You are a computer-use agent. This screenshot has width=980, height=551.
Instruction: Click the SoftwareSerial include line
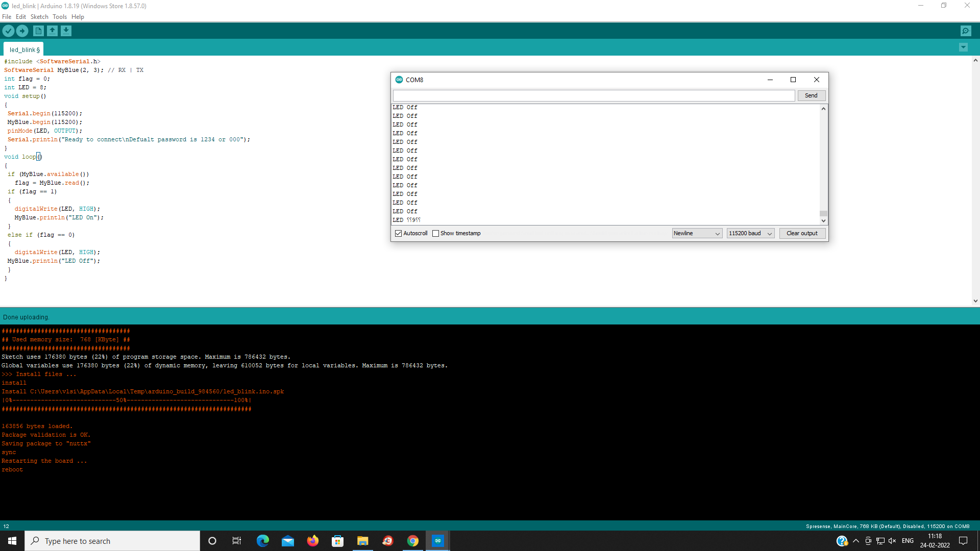(52, 61)
